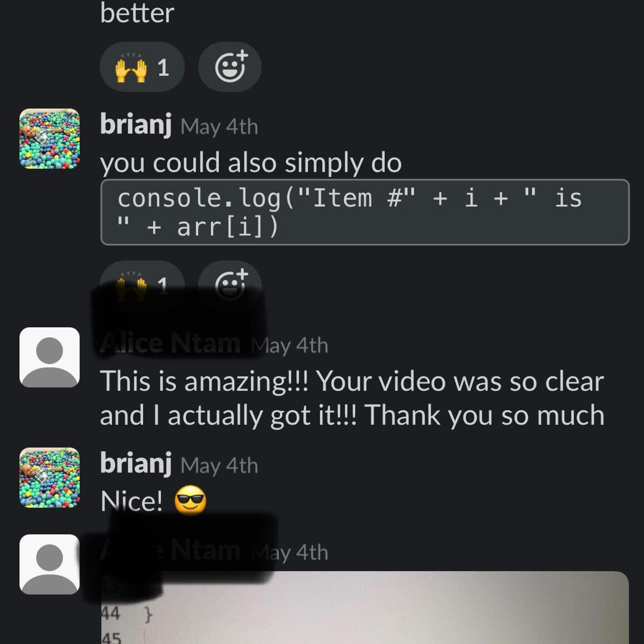This screenshot has height=644, width=644.
Task: Open brianj username above 'you could also simply do'
Action: pos(136,125)
